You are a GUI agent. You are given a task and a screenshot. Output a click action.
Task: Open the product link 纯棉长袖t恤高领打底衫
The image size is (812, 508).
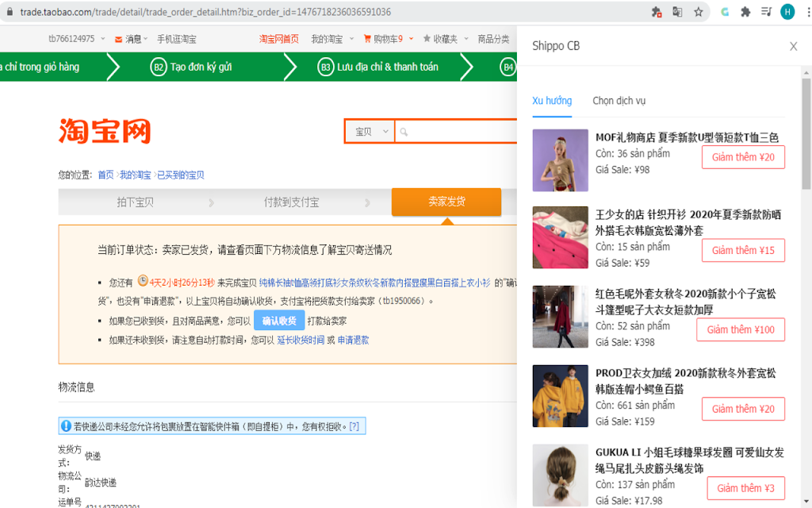pyautogui.click(x=374, y=283)
